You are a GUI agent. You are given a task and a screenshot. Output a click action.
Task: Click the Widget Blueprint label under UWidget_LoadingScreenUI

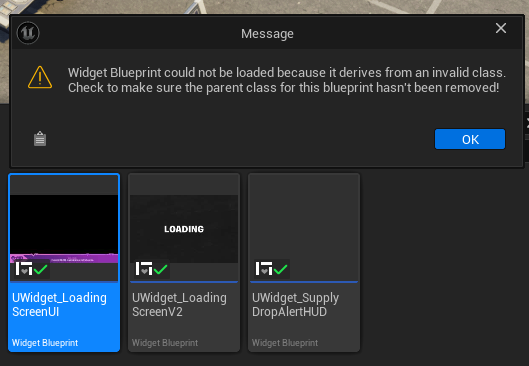[45, 343]
